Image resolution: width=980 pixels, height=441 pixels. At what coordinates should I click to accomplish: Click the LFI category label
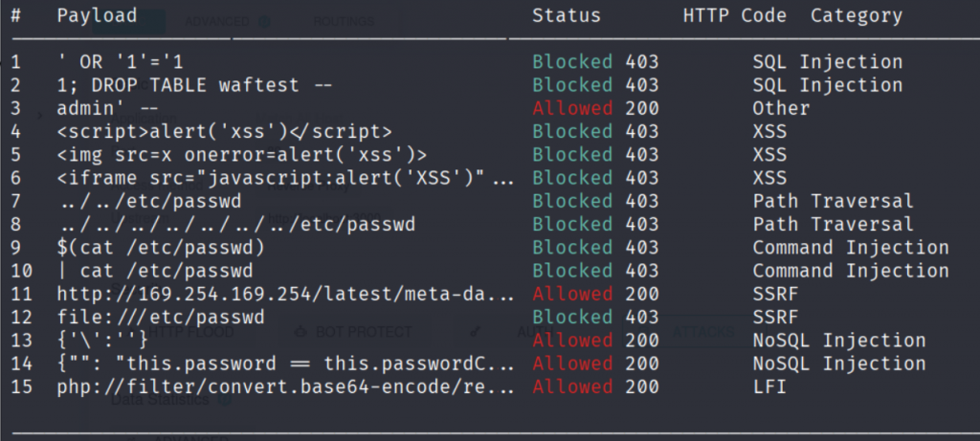(x=769, y=386)
